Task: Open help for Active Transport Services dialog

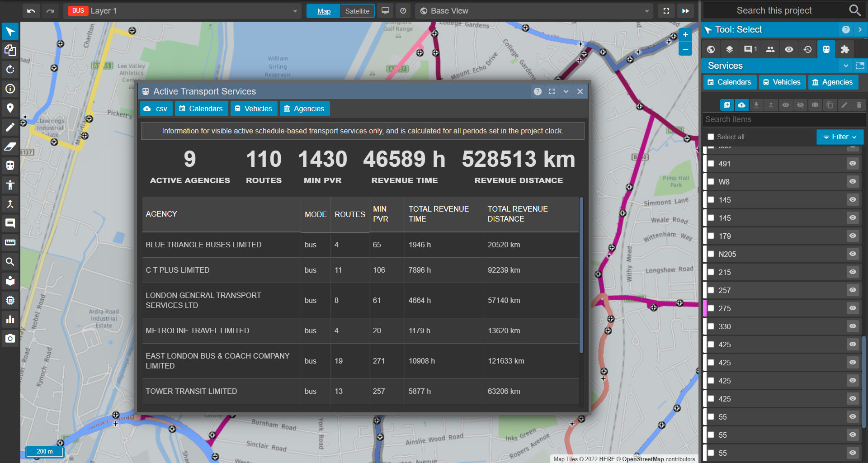Action: coord(538,91)
